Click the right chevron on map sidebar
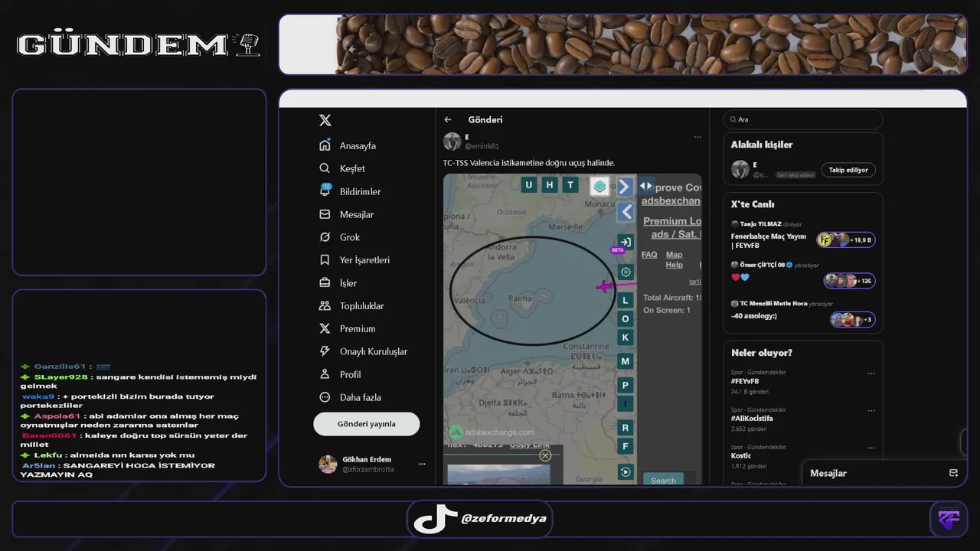Image resolution: width=980 pixels, height=551 pixels. pos(626,187)
